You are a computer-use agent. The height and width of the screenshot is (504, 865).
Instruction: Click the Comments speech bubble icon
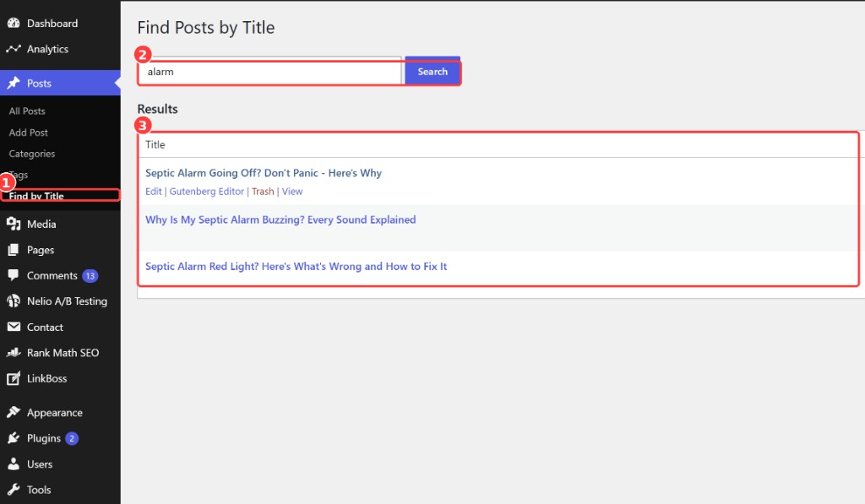(x=14, y=275)
